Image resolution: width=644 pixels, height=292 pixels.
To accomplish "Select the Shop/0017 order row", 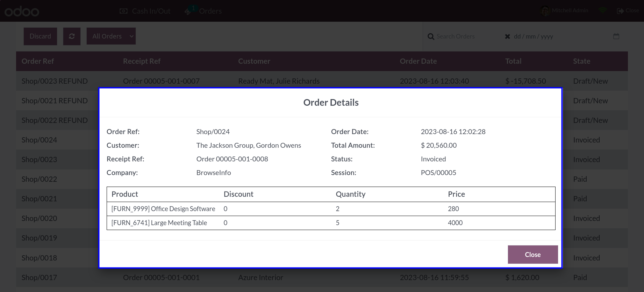I will [322, 277].
